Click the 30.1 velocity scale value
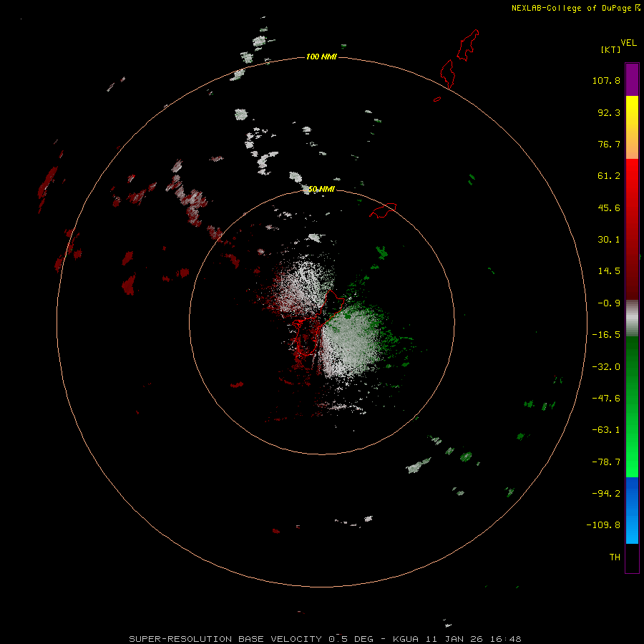Image resolution: width=644 pixels, height=644 pixels. click(609, 240)
